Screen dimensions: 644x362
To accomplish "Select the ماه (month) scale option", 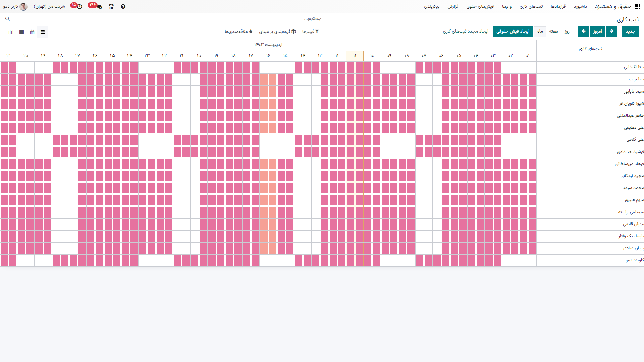I will click(540, 32).
